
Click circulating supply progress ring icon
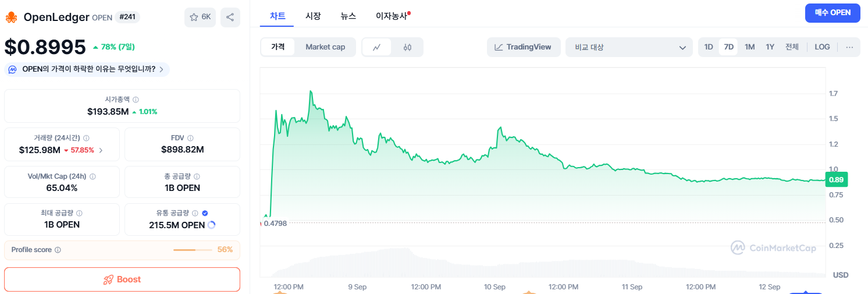click(x=211, y=225)
